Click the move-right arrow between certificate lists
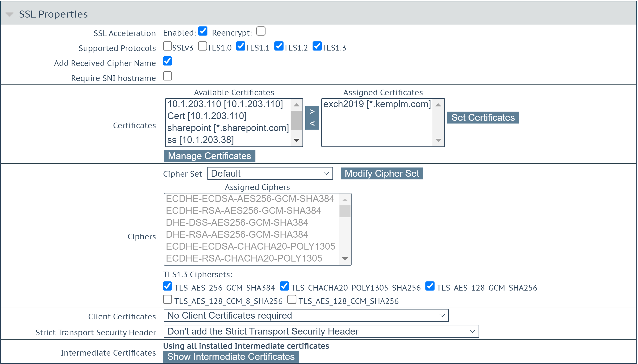 (312, 112)
